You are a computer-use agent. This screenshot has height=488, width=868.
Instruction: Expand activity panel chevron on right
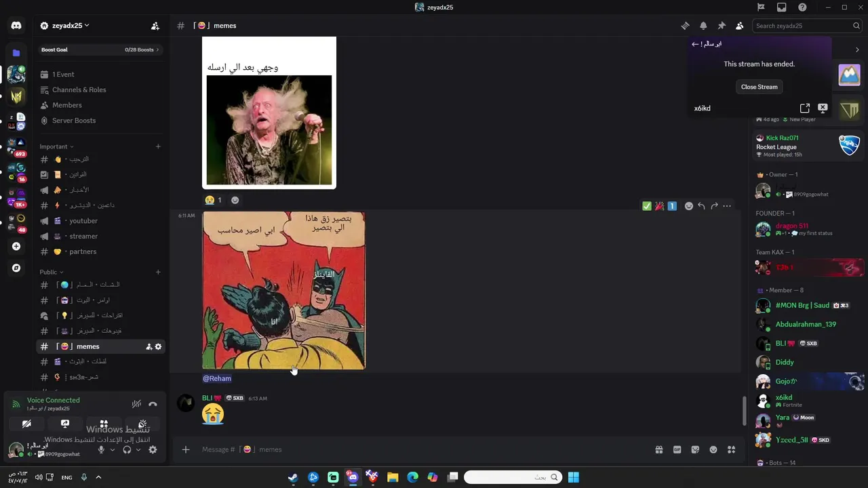coord(857,49)
